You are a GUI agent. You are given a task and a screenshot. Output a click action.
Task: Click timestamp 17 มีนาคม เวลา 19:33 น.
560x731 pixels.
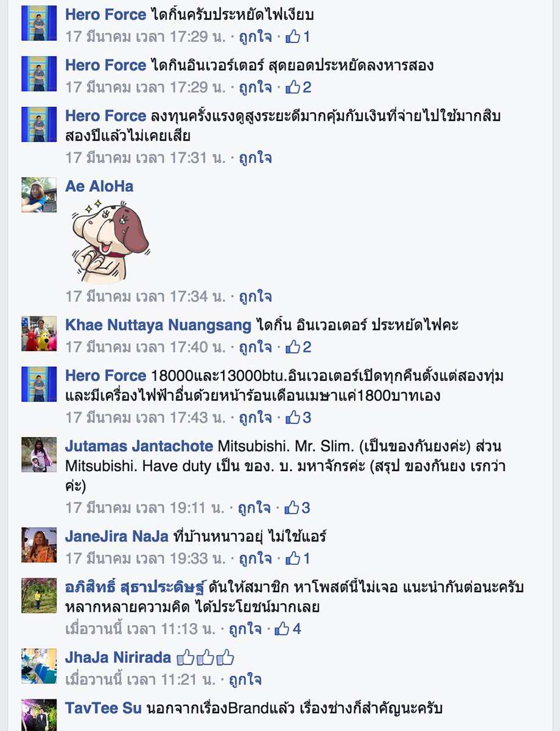(x=145, y=558)
